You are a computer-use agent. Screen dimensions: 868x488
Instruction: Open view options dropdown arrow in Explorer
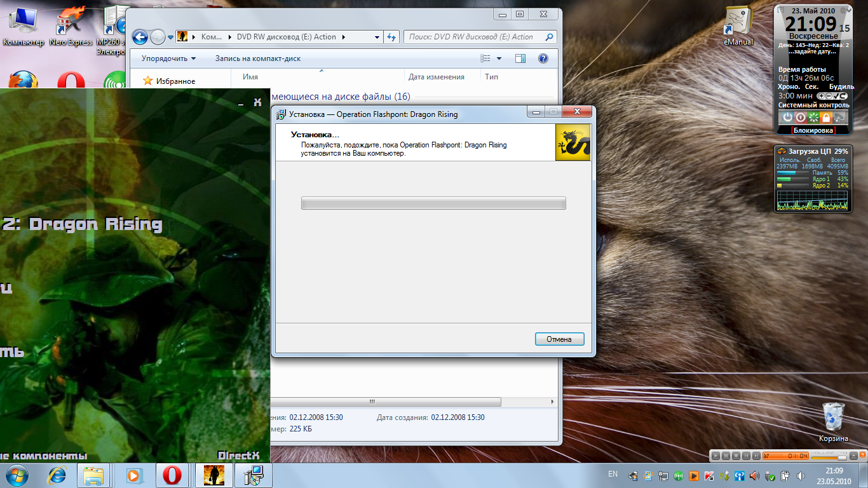coord(499,58)
